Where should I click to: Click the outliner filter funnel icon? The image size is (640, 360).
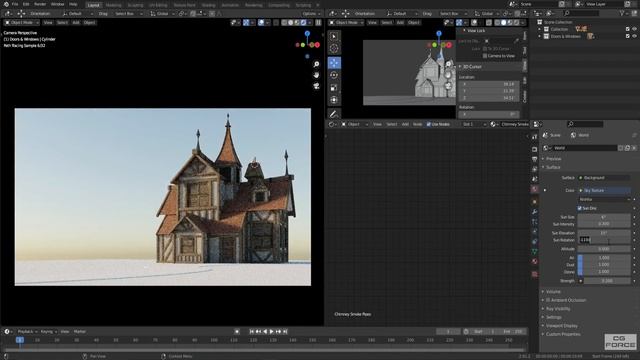pos(622,13)
